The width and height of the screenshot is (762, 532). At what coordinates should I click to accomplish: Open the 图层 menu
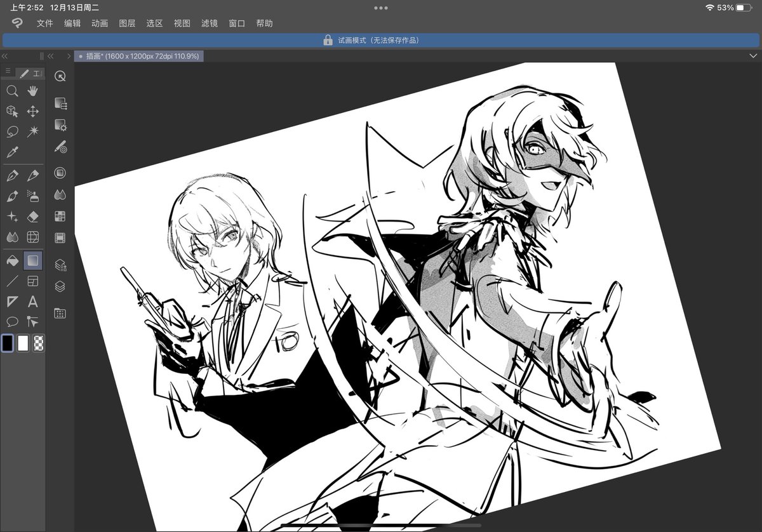[x=127, y=23]
